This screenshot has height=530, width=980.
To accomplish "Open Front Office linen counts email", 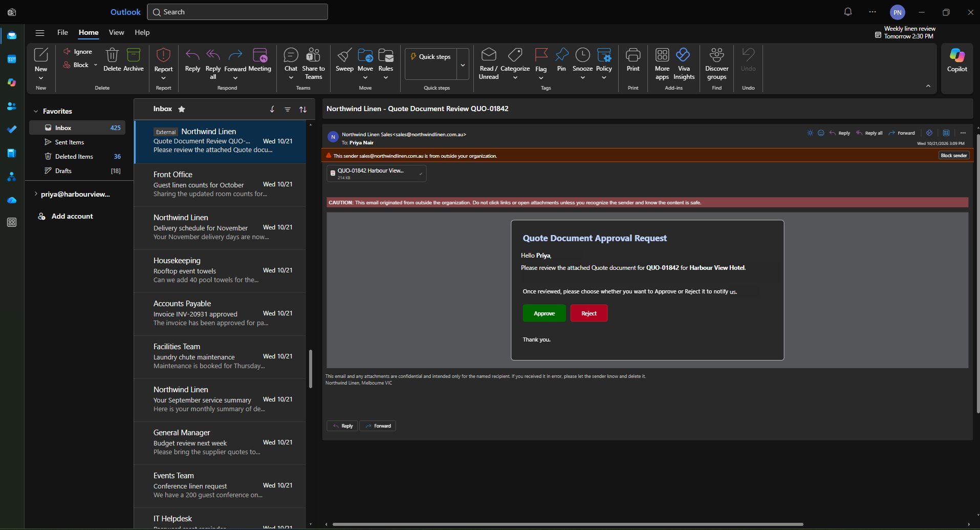I will 220,185.
